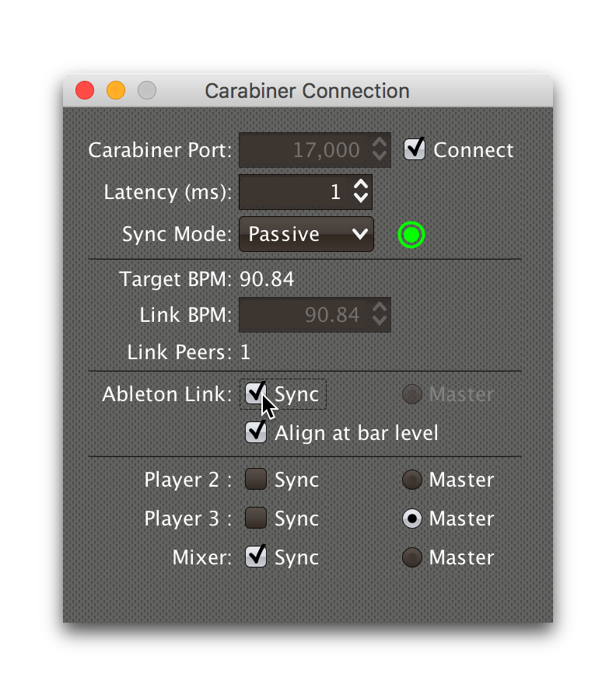Make the Mixer the Master
Screen dimensions: 616x695
pos(411,557)
